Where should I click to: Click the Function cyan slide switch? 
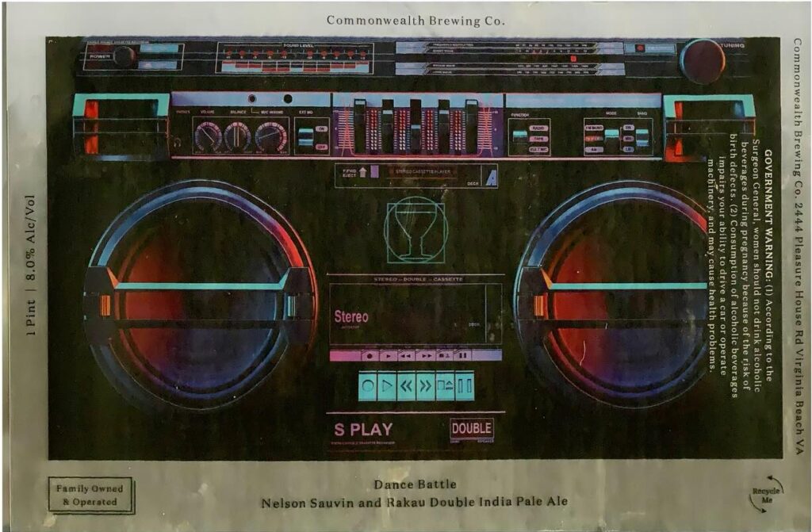click(520, 136)
